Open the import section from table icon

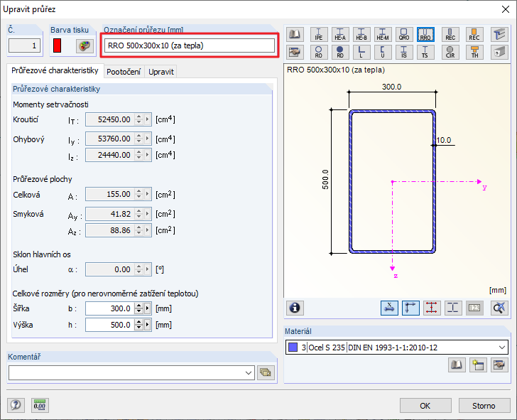coord(295,52)
